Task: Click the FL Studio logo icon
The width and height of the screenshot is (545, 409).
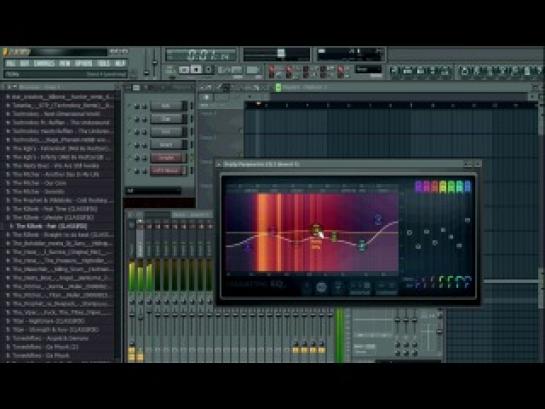Action: pyautogui.click(x=6, y=52)
